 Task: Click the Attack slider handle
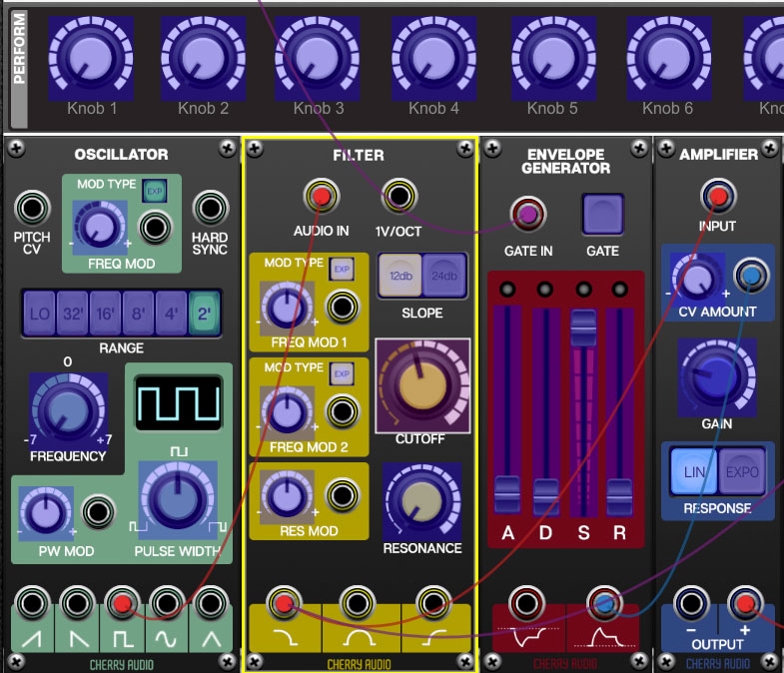pyautogui.click(x=507, y=495)
